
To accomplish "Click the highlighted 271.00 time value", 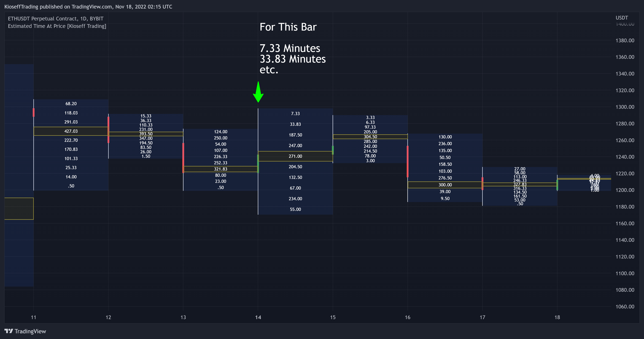I will 295,156.
